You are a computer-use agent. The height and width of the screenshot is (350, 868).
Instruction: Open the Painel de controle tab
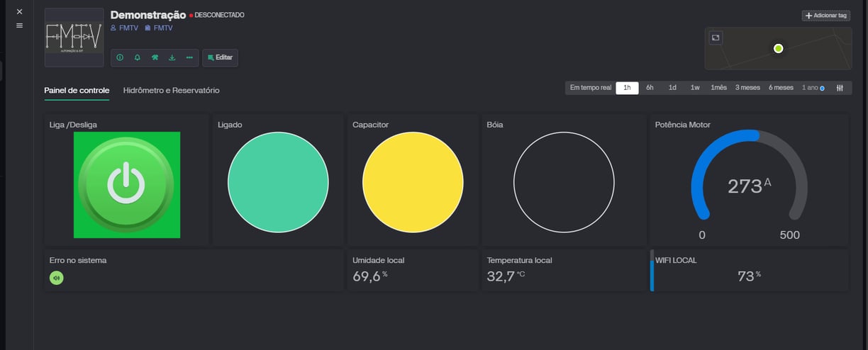(77, 91)
